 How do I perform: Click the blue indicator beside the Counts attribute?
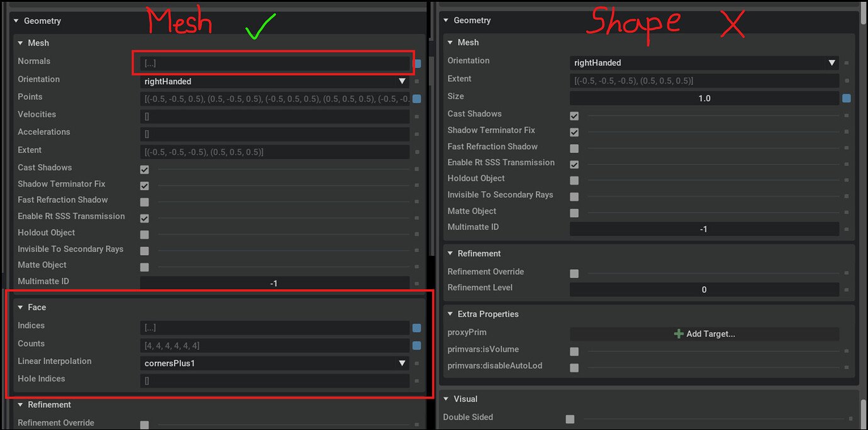coord(416,345)
